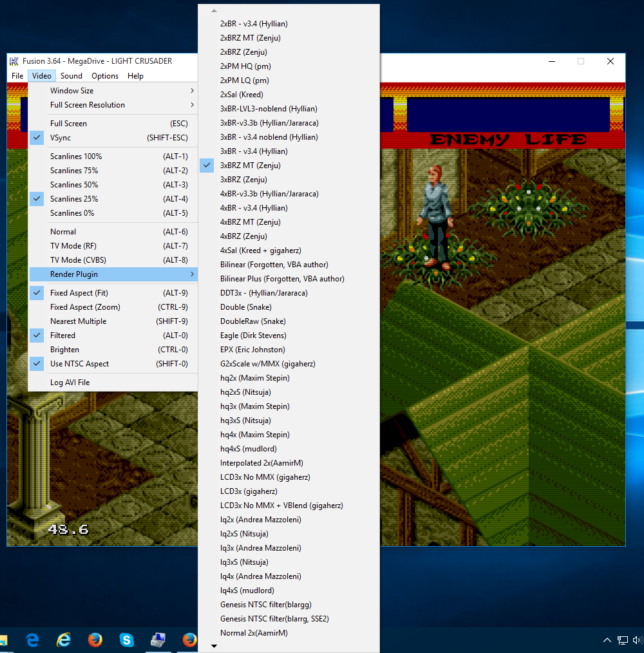
Task: Select G2xScale w/MMX (gigaherz)
Action: click(289, 364)
